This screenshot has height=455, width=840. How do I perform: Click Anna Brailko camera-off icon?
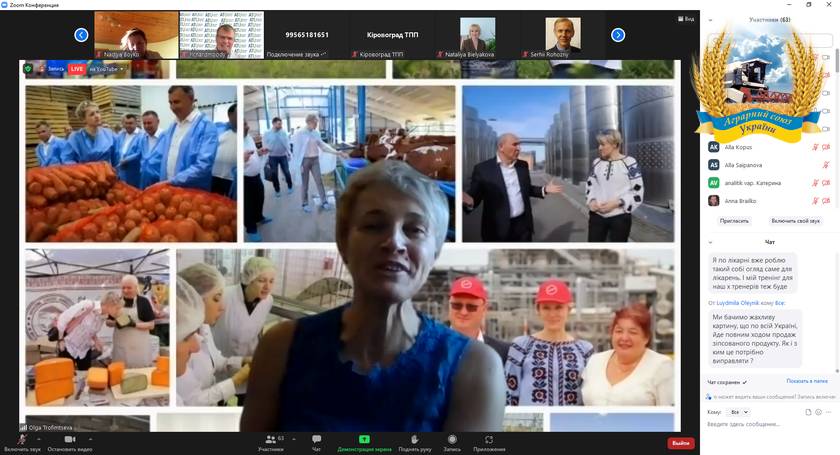click(x=826, y=201)
